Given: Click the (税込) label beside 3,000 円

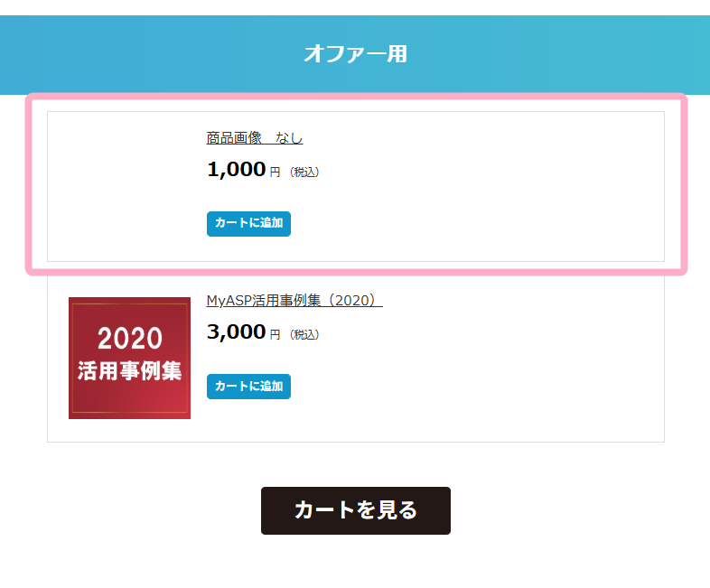Looking at the screenshot, I should tap(304, 334).
